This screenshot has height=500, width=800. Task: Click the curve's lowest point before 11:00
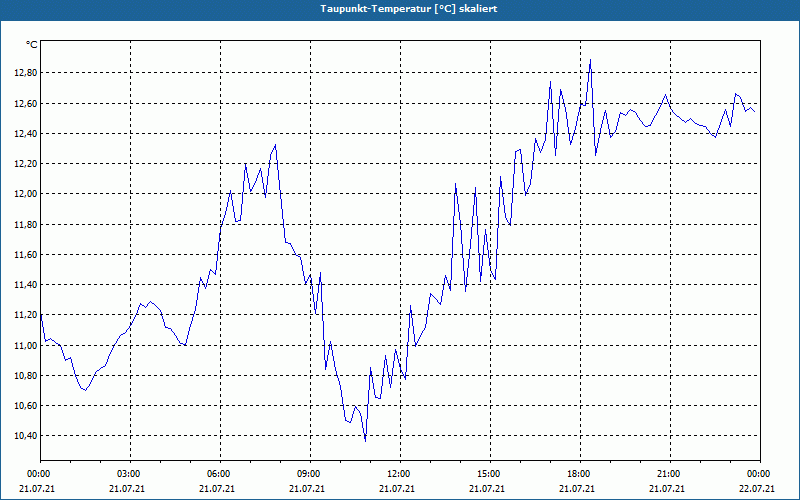(x=365, y=441)
